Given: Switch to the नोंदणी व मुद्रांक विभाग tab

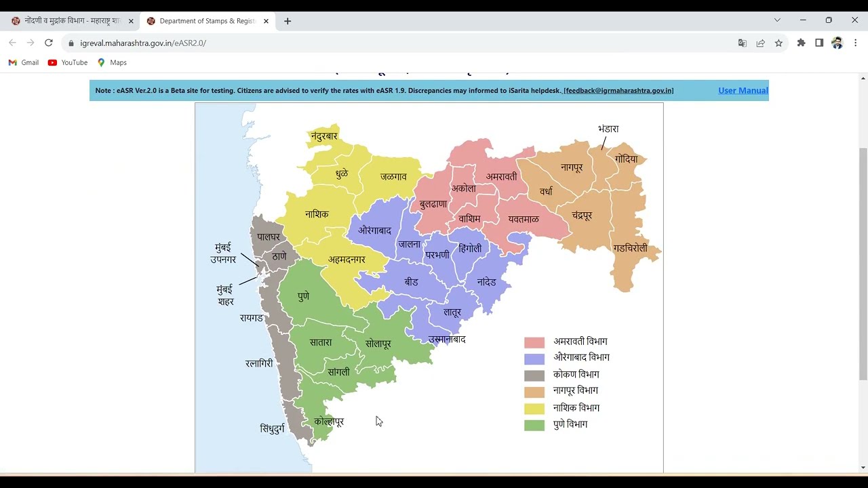Looking at the screenshot, I should tap(71, 21).
